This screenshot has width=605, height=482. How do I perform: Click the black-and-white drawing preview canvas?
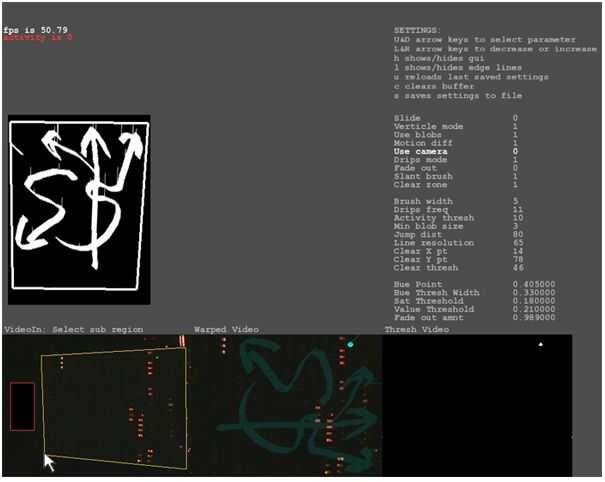point(79,210)
